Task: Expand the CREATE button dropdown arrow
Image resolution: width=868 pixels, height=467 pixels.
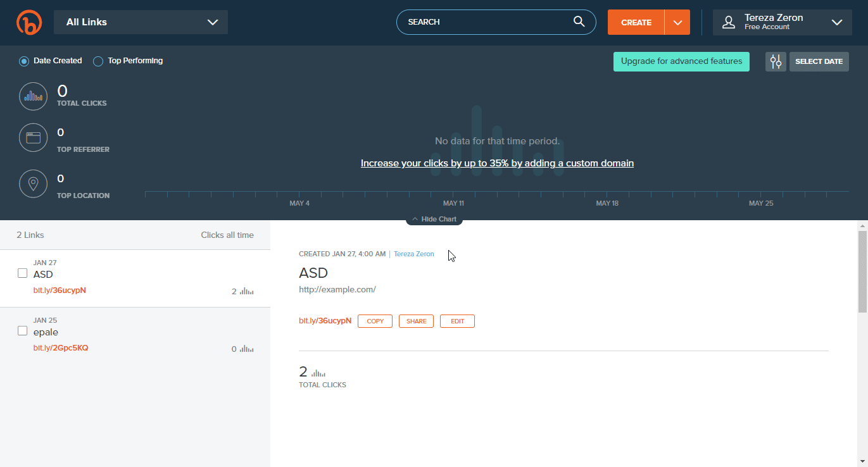Action: point(677,22)
